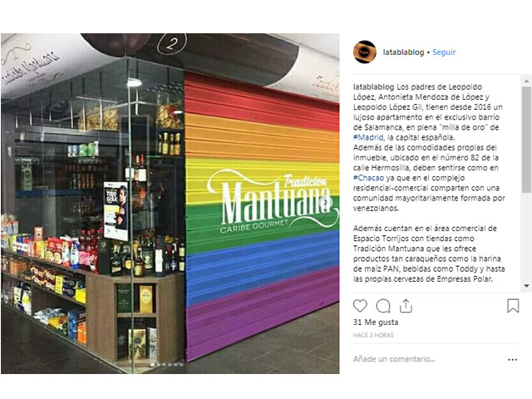532x399 pixels.
Task: Select second carousel dot indicator on photo
Action: [x=158, y=364]
